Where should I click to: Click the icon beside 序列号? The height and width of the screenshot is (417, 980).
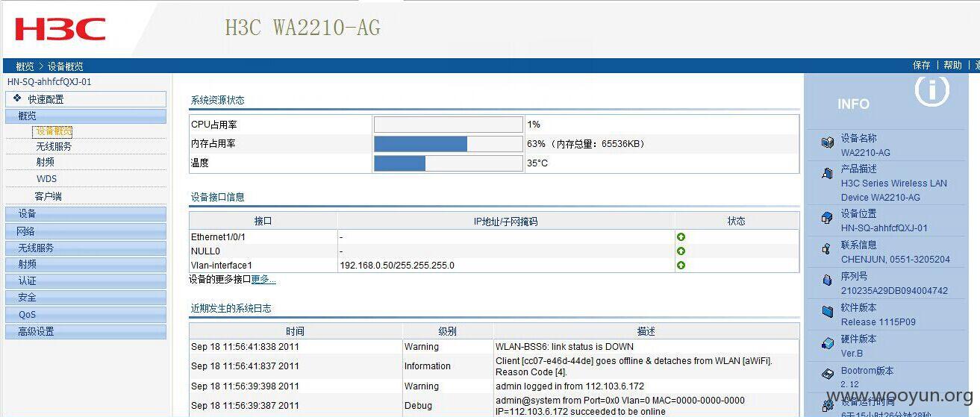[827, 280]
